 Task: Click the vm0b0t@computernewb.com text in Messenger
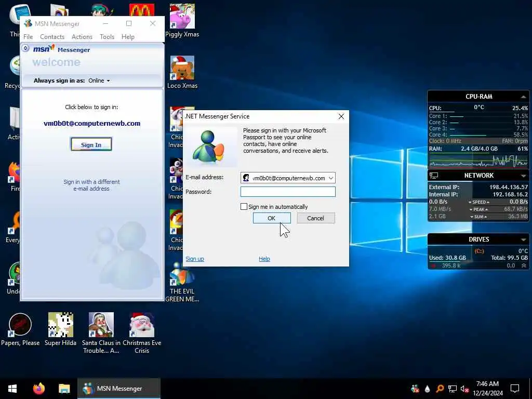[x=92, y=124]
